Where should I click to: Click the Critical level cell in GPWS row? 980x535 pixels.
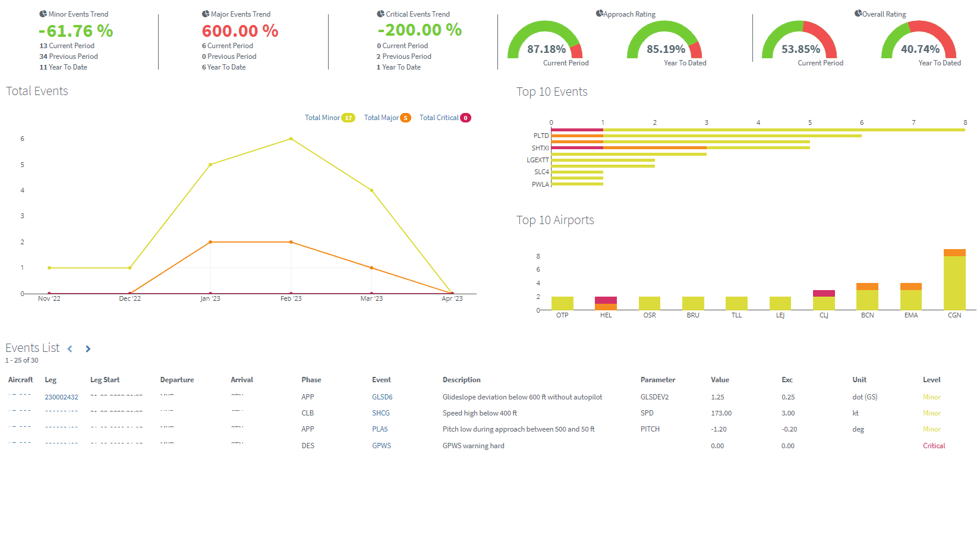(x=934, y=446)
